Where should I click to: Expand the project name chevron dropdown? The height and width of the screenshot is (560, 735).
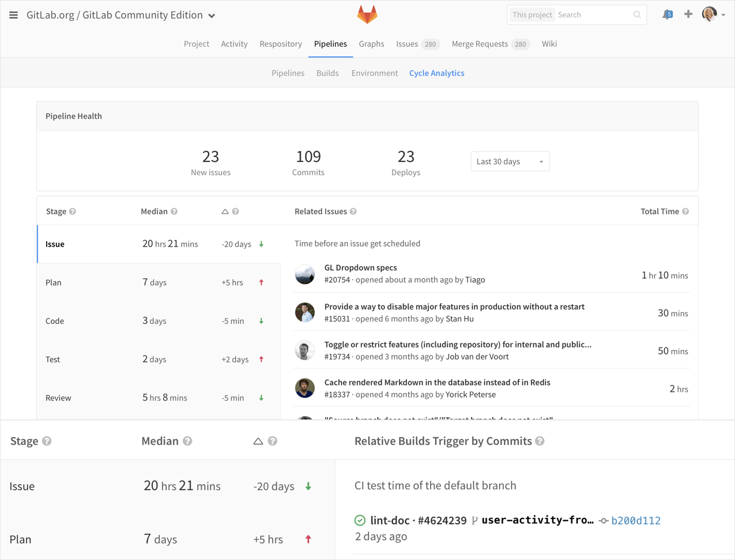(x=212, y=16)
